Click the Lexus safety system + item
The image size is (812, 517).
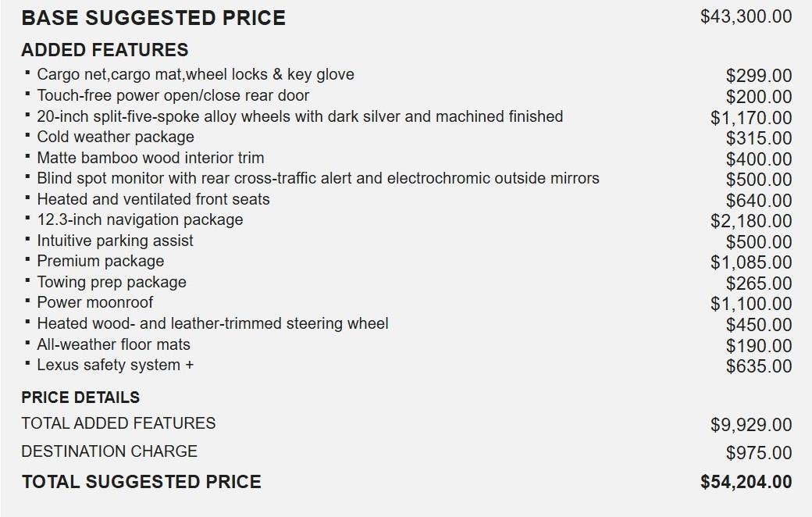tap(115, 365)
